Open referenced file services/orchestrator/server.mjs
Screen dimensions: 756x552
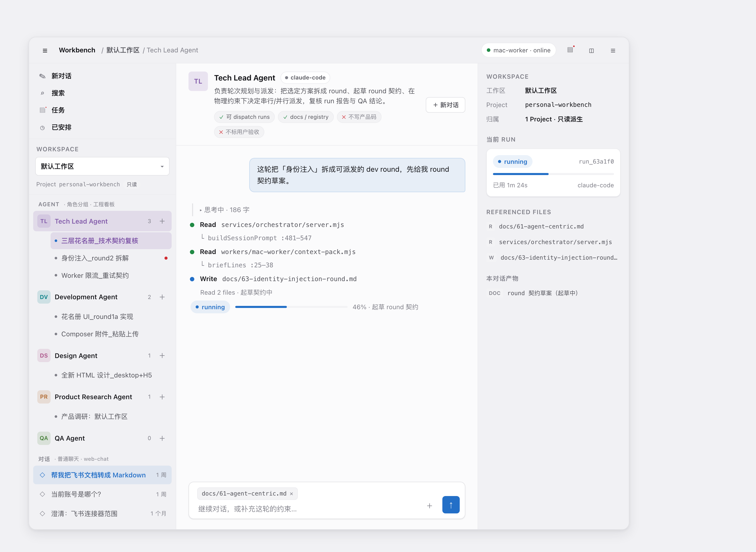click(x=553, y=242)
